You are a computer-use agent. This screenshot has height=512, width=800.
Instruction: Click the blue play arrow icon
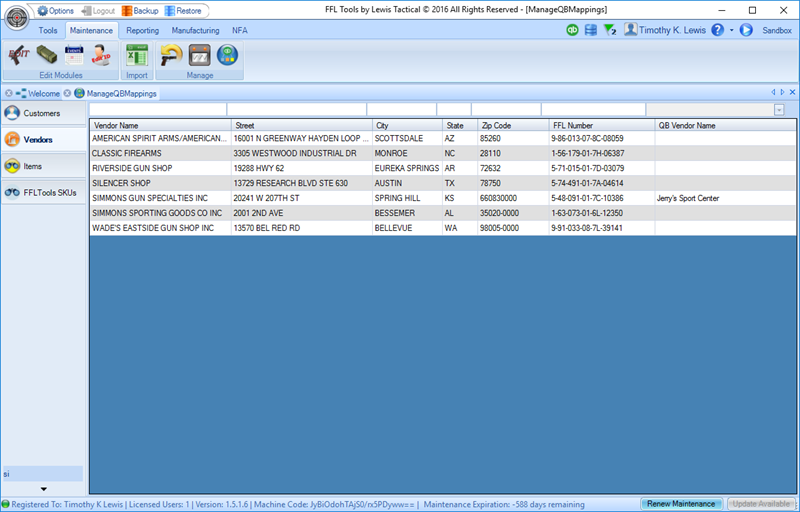click(746, 30)
